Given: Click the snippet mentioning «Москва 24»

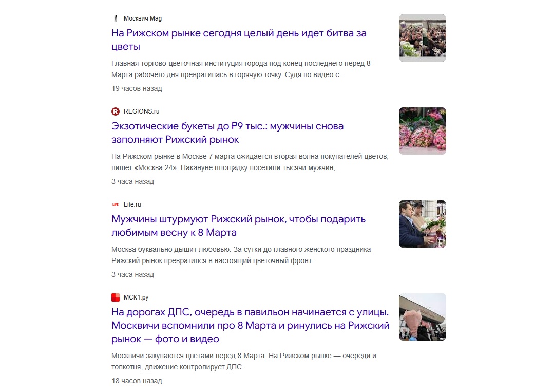Looking at the screenshot, I should tap(250, 162).
